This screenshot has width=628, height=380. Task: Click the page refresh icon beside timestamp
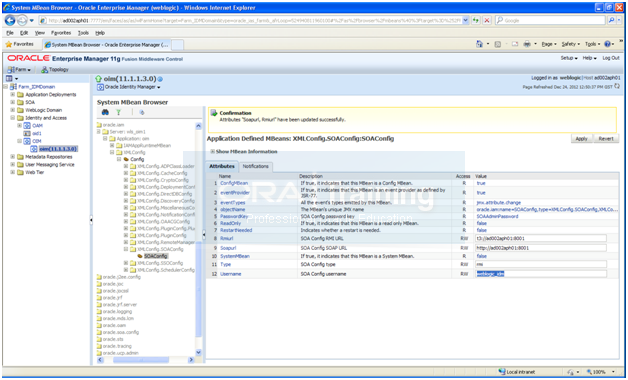tap(617, 86)
